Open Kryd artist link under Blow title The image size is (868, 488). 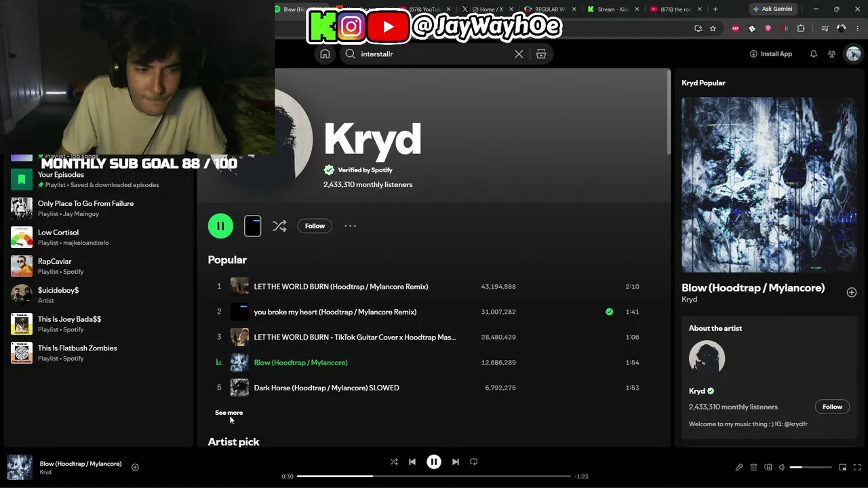click(689, 300)
